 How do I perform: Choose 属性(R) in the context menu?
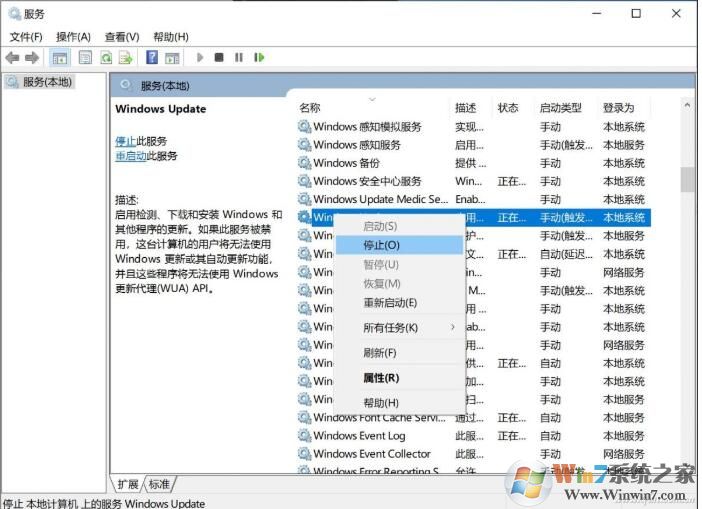(399, 378)
